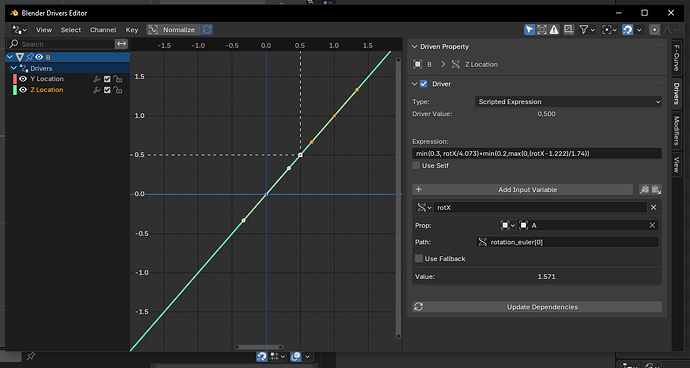Click the Expression text field
The image size is (690, 368).
pos(537,153)
